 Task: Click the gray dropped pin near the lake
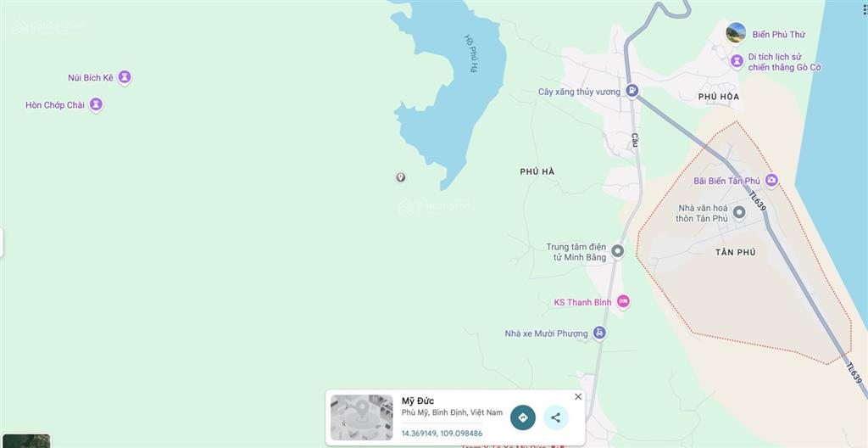click(x=401, y=177)
